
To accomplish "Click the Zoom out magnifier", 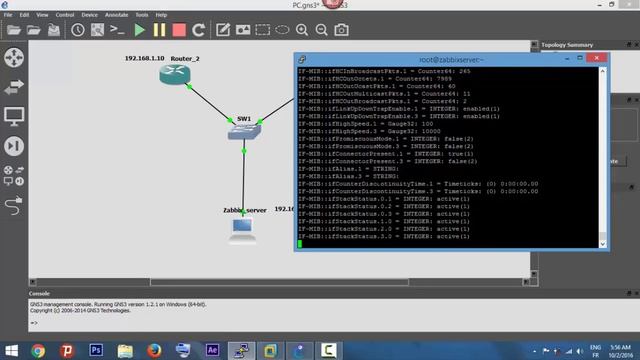I will (x=322, y=30).
